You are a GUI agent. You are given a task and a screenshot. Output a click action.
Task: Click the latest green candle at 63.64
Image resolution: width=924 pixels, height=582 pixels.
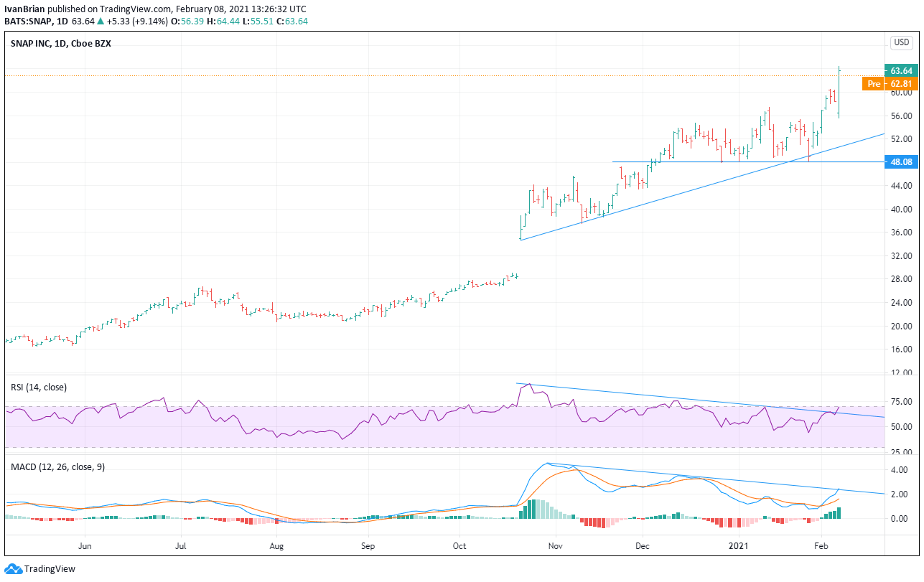pos(839,91)
